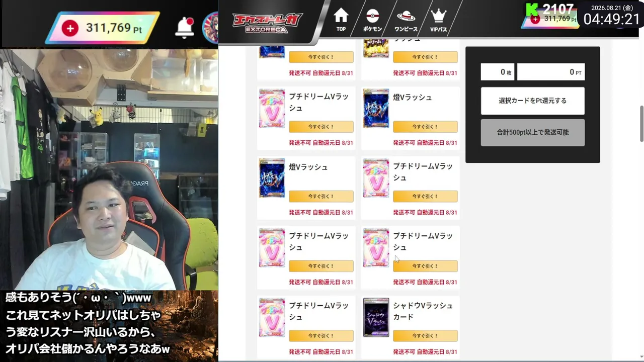Select the 燈Vラッシュ title in the left column
This screenshot has width=644, height=362.
point(308,167)
